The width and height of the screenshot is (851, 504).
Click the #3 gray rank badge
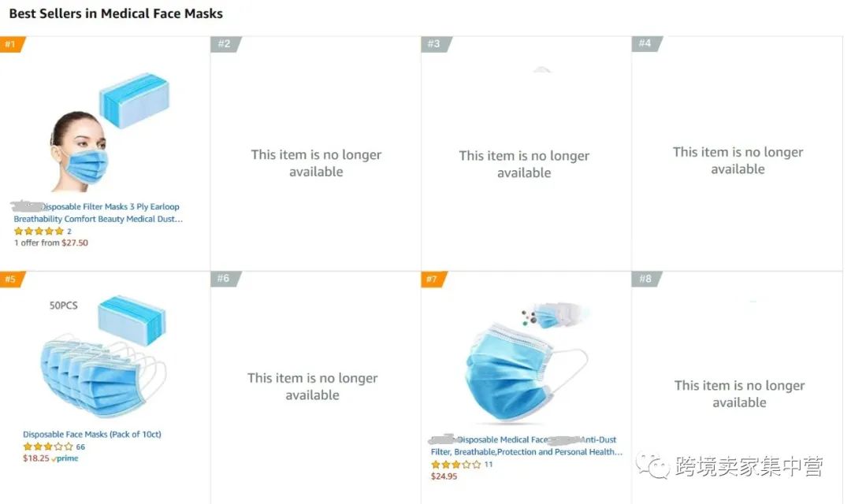click(x=435, y=44)
